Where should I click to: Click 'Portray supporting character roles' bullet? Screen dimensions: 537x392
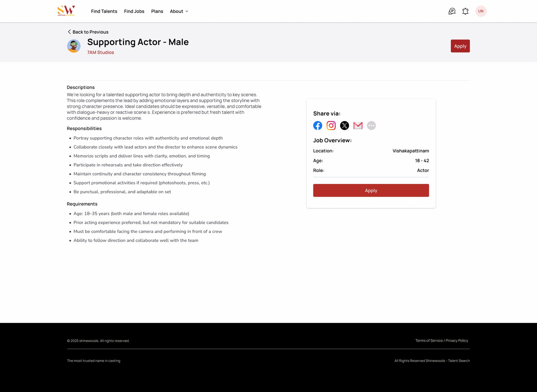(148, 138)
